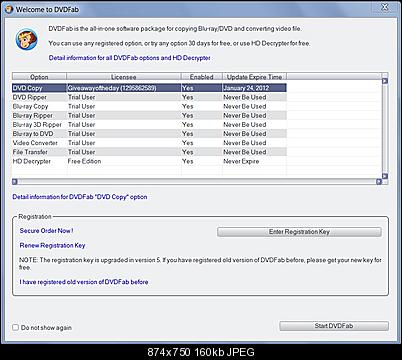402x360 pixels.
Task: Sort by the Enabled column header
Action: click(202, 77)
